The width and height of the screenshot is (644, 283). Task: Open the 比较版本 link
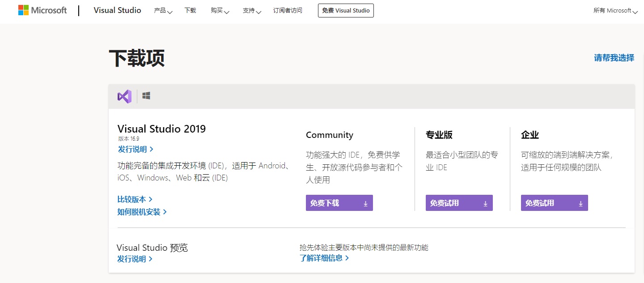(135, 199)
